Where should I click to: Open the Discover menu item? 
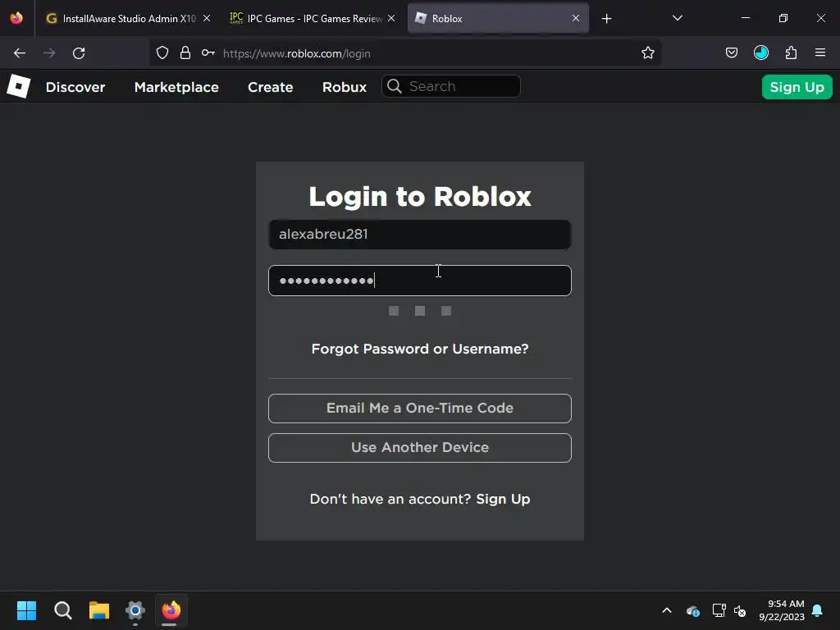75,87
